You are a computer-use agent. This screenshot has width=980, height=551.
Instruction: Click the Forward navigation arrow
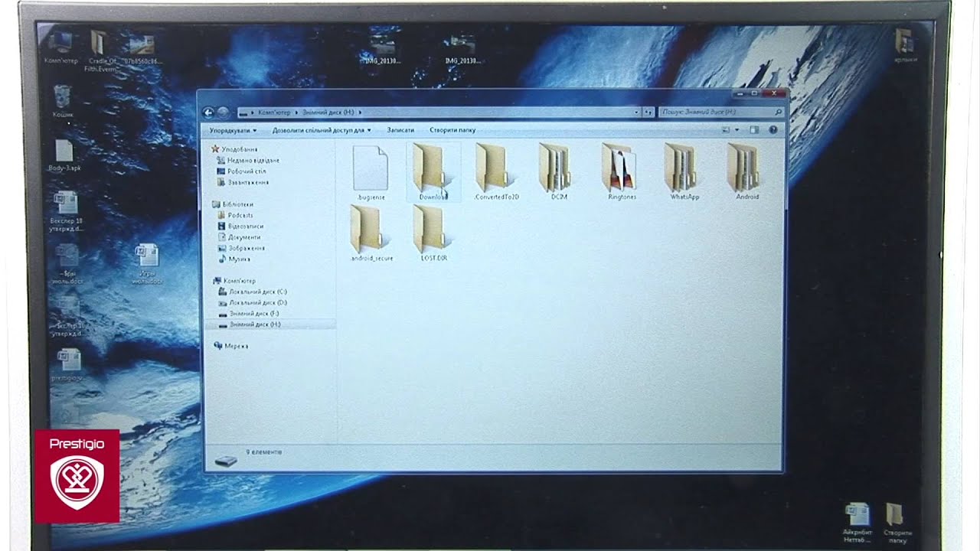point(223,112)
